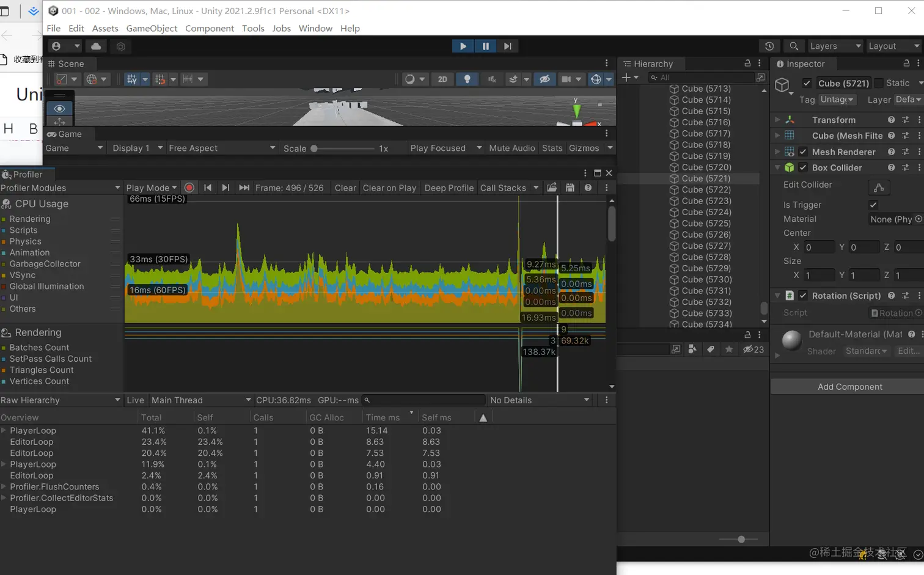Toggle scene lighting bulb icon
This screenshot has width=924, height=575.
(468, 79)
